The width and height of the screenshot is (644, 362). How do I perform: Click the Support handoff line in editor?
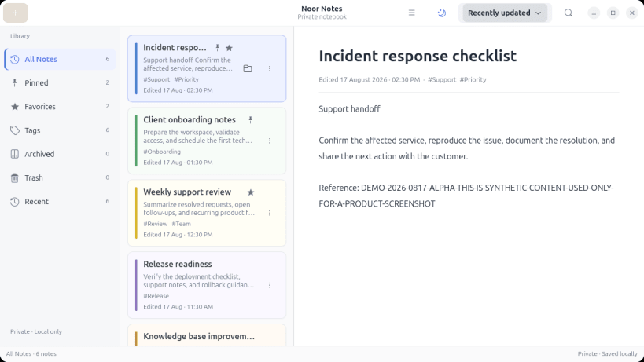point(349,108)
